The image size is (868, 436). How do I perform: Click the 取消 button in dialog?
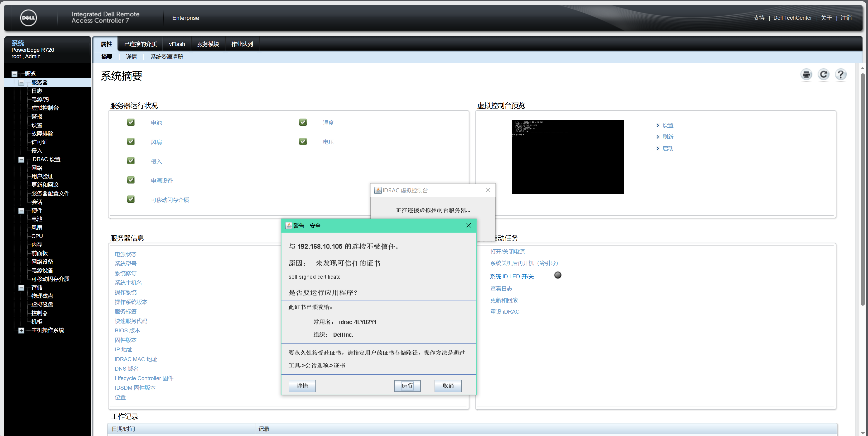pos(448,386)
